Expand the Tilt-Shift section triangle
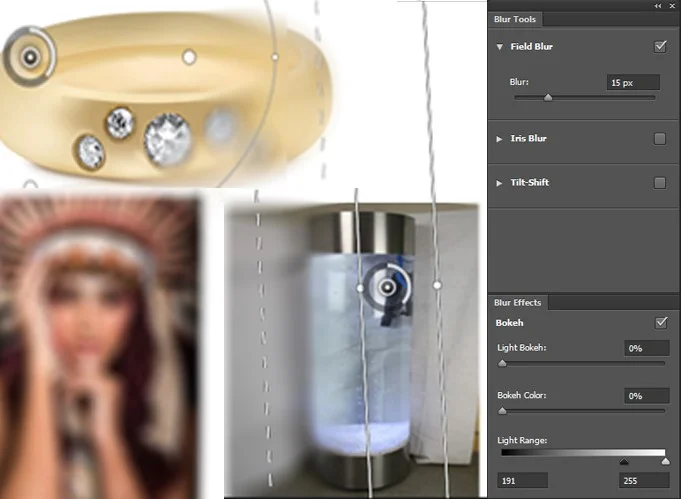The image size is (681, 499). [499, 183]
